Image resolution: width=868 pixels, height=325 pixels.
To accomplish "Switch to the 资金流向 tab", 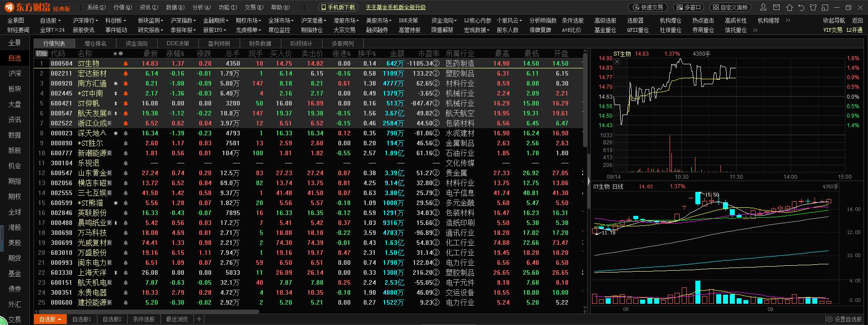I will click(136, 43).
